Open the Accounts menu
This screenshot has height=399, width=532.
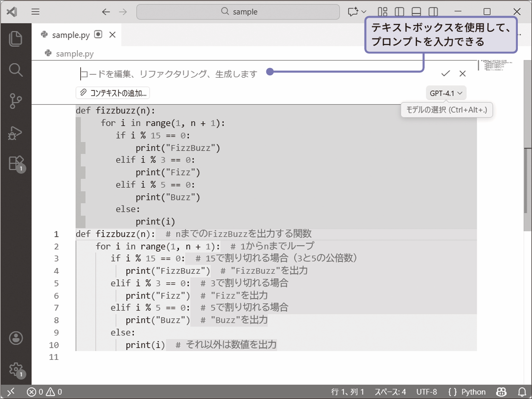pos(16,338)
